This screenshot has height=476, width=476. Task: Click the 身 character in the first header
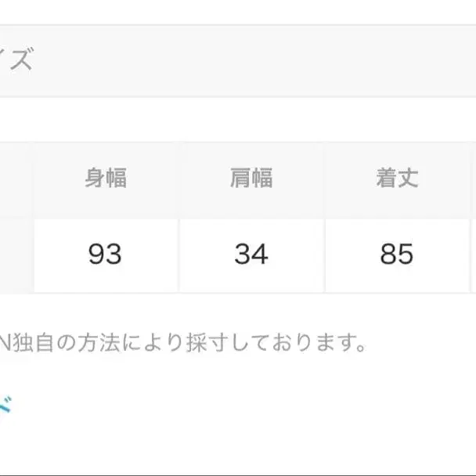95,178
